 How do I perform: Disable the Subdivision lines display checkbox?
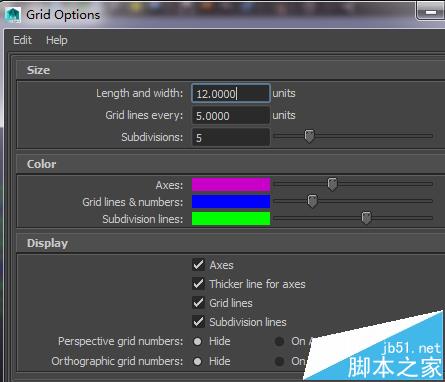click(x=198, y=322)
